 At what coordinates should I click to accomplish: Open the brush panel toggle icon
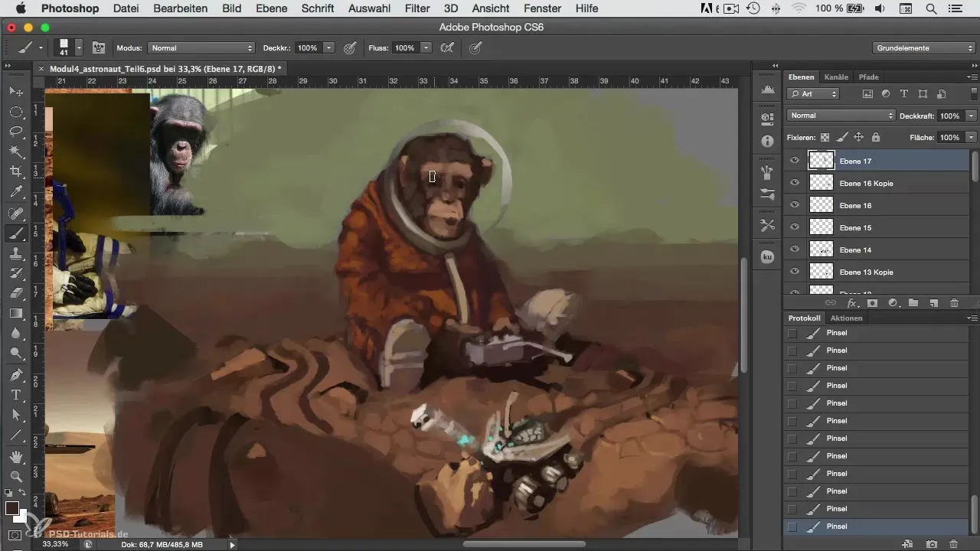click(x=99, y=47)
